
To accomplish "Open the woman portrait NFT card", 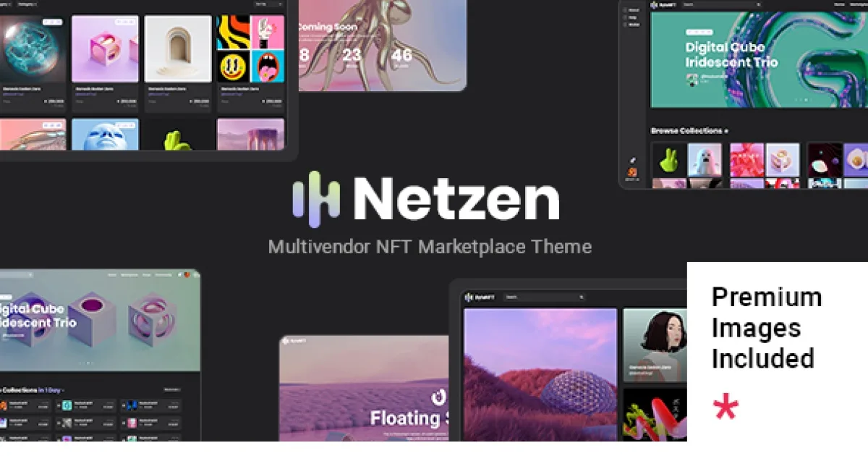I will tap(655, 345).
